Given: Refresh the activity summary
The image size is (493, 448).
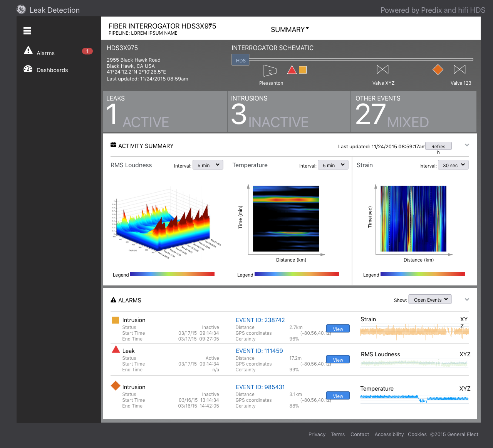Looking at the screenshot, I should click(x=438, y=146).
